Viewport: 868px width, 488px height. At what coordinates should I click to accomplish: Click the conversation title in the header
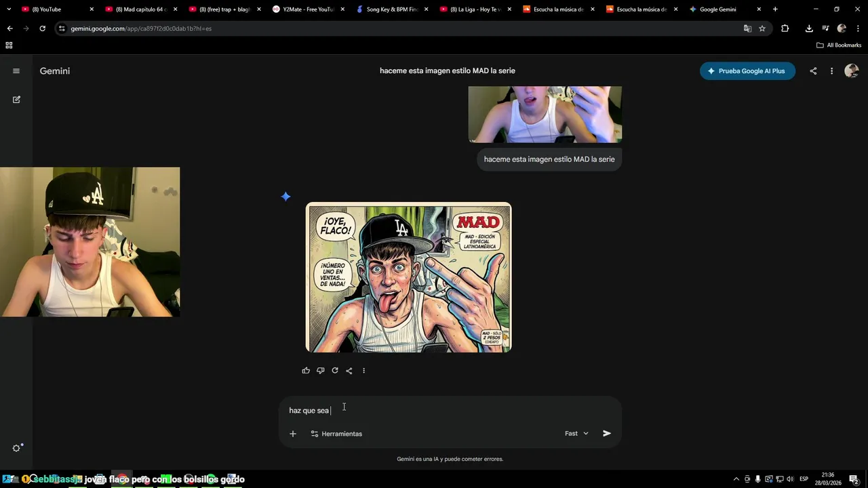pos(448,71)
